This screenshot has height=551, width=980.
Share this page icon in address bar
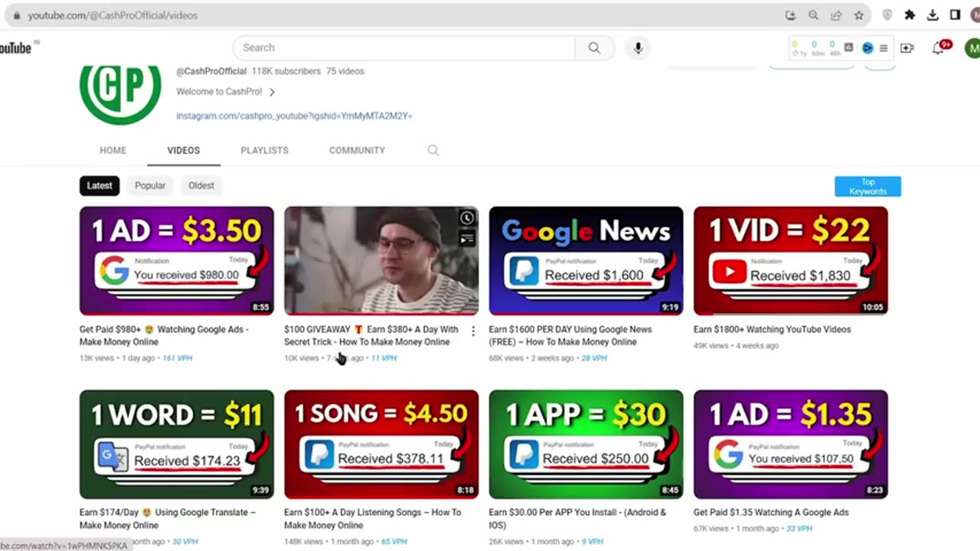(x=836, y=15)
